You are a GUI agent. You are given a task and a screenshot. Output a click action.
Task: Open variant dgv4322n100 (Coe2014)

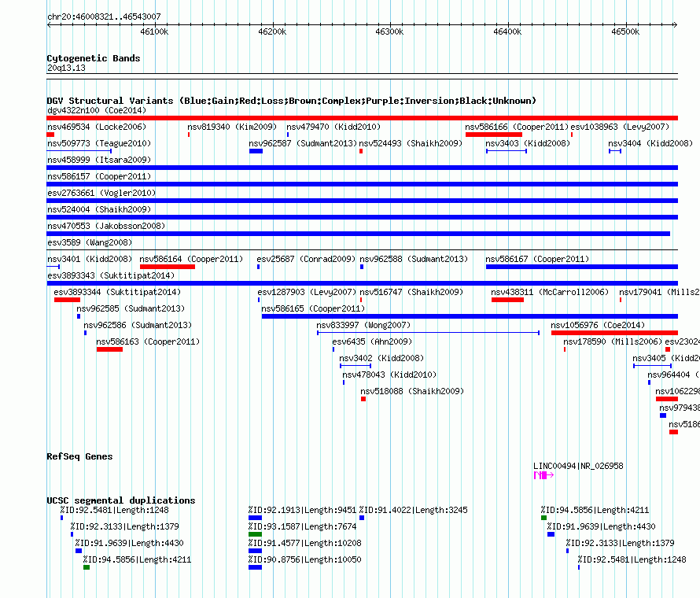point(97,110)
